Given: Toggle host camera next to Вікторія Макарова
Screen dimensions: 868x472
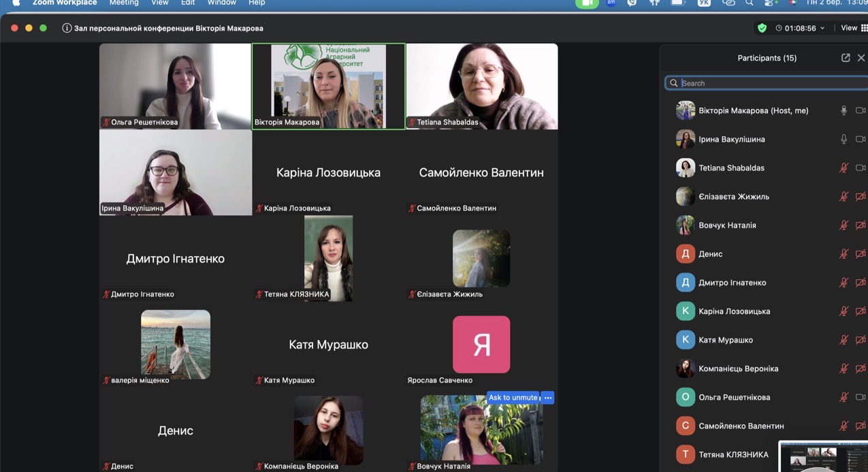Looking at the screenshot, I should [x=861, y=110].
